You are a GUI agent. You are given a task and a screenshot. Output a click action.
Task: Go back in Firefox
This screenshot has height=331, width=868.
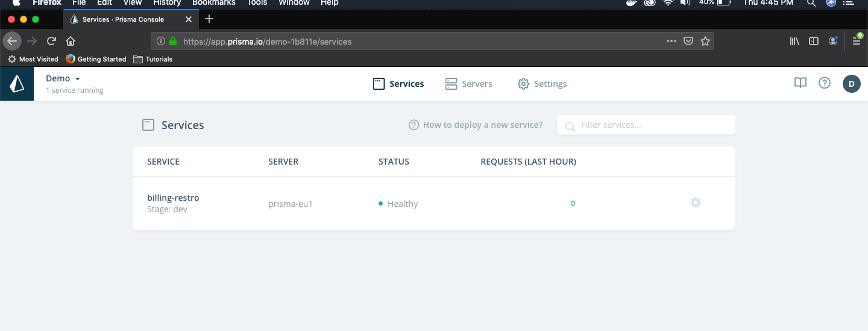[12, 41]
